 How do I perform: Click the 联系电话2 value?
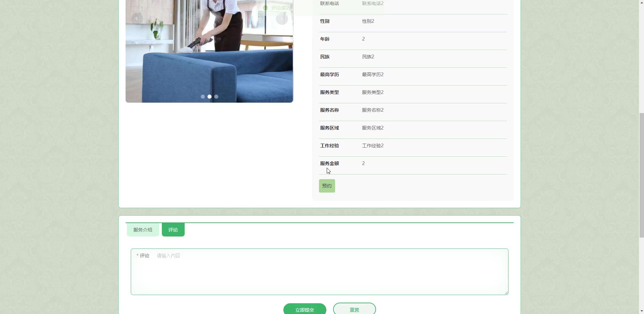point(373,3)
